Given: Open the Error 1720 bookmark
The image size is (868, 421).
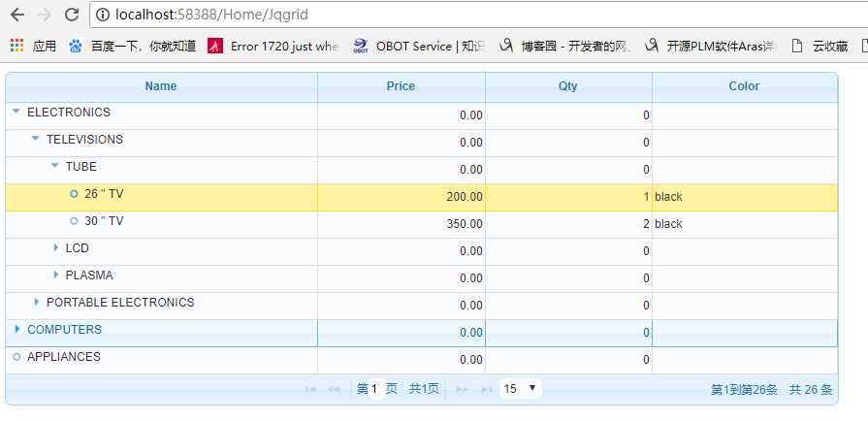Looking at the screenshot, I should coord(273,47).
